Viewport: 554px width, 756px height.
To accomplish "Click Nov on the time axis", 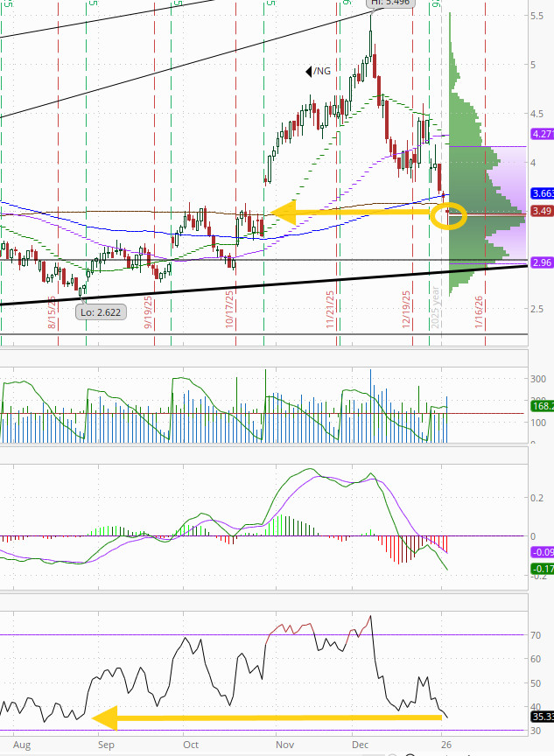I will coord(285,745).
